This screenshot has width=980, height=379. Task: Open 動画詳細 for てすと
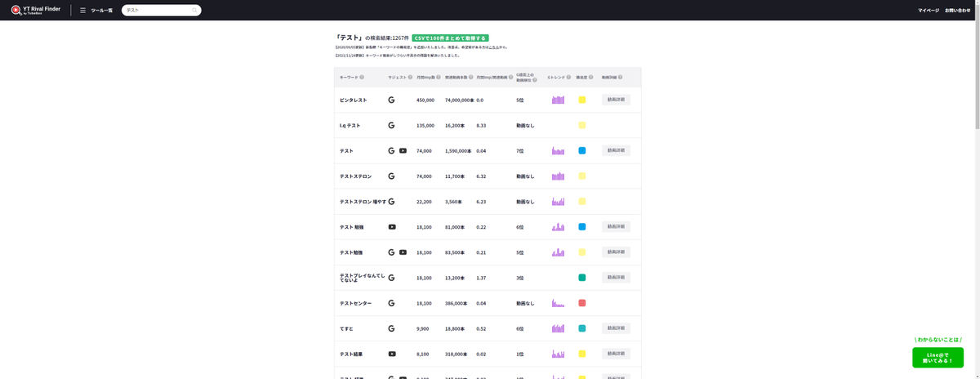(x=616, y=328)
